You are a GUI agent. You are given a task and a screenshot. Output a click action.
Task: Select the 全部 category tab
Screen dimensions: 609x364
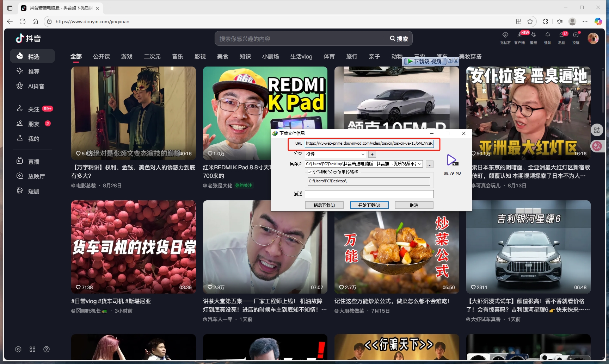coord(76,56)
